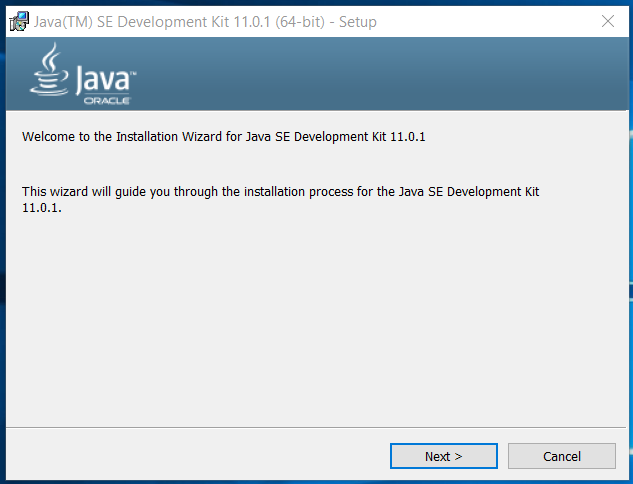
Task: Click the Next > button
Action: point(444,456)
